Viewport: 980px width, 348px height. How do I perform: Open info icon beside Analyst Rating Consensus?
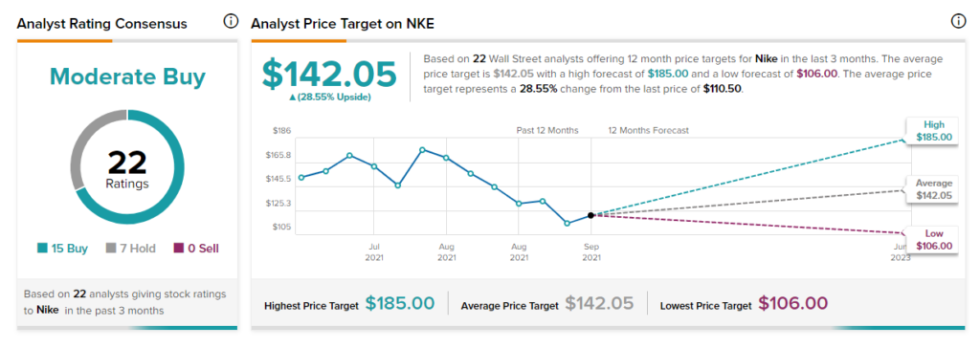tap(230, 22)
